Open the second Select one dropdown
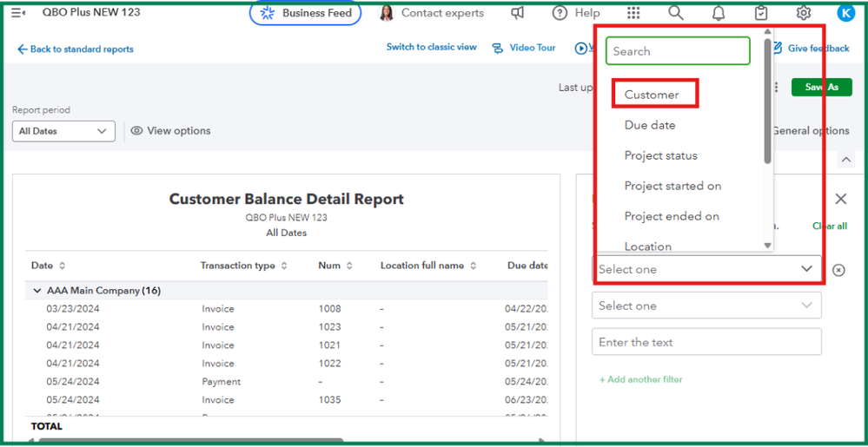Image resolution: width=868 pixels, height=447 pixels. [706, 306]
